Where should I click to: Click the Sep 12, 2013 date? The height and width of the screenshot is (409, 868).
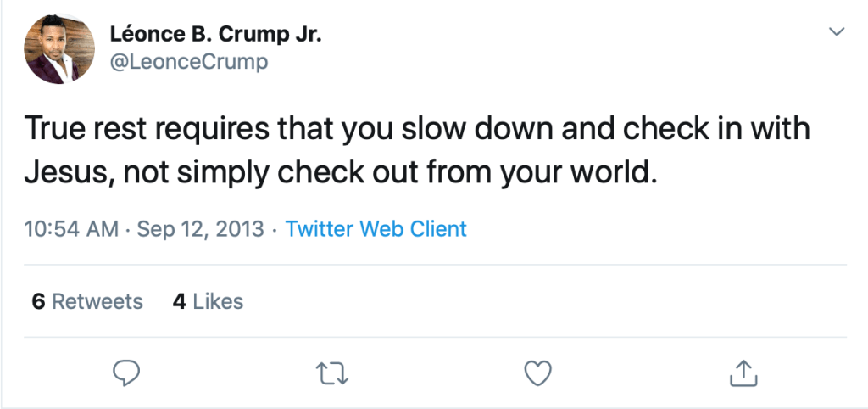click(x=200, y=229)
